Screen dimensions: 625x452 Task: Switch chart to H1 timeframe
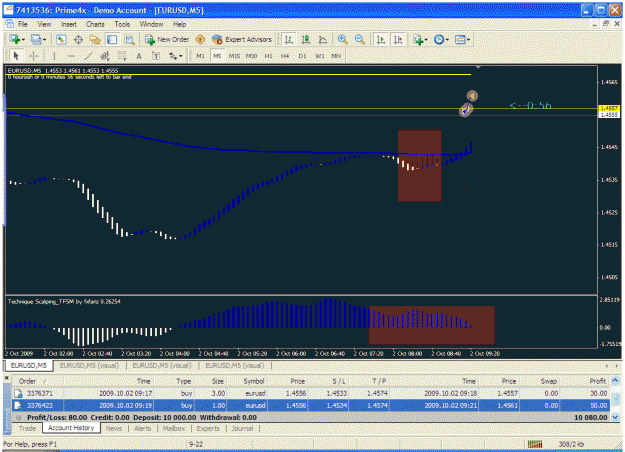[x=268, y=56]
